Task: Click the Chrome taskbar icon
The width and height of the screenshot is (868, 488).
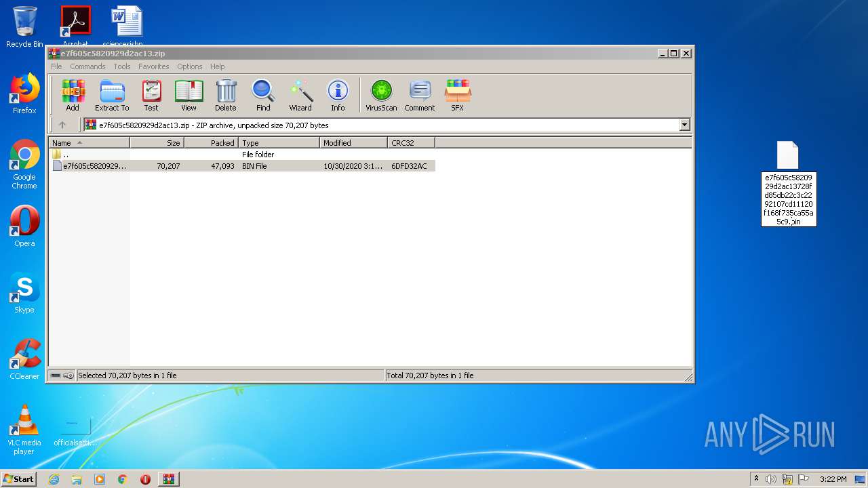Action: (x=123, y=479)
